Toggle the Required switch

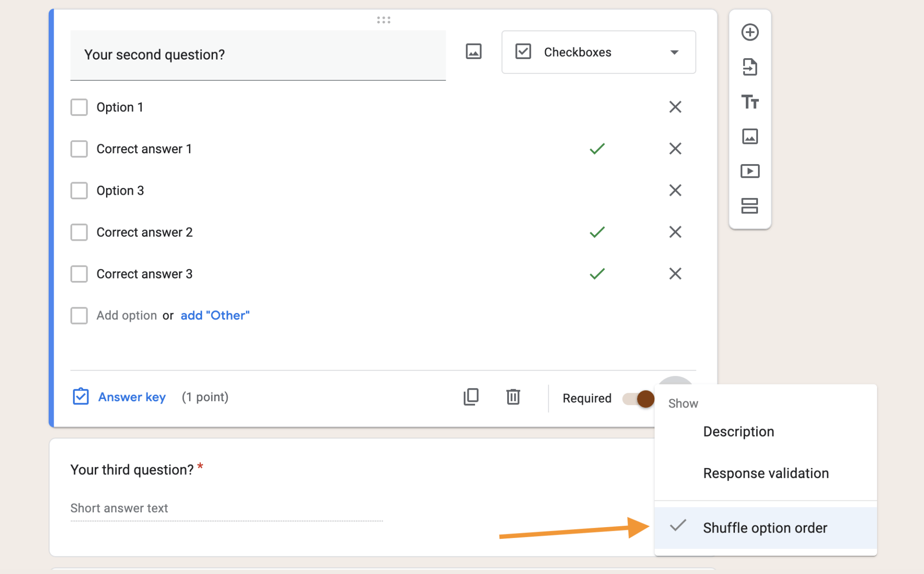(x=638, y=398)
